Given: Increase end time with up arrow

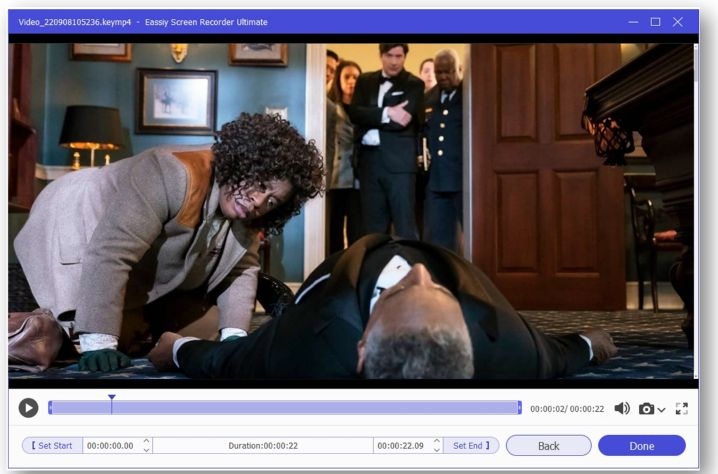Looking at the screenshot, I should click(x=437, y=441).
